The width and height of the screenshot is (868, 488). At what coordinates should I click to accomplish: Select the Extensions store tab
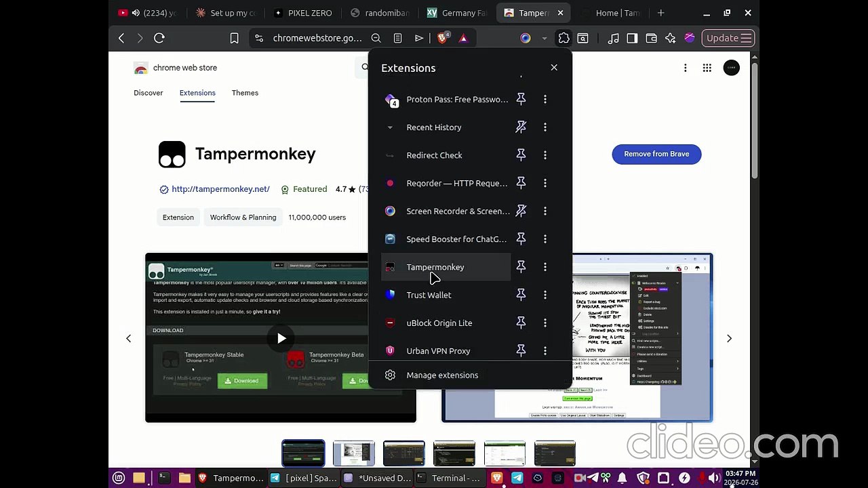pos(197,93)
